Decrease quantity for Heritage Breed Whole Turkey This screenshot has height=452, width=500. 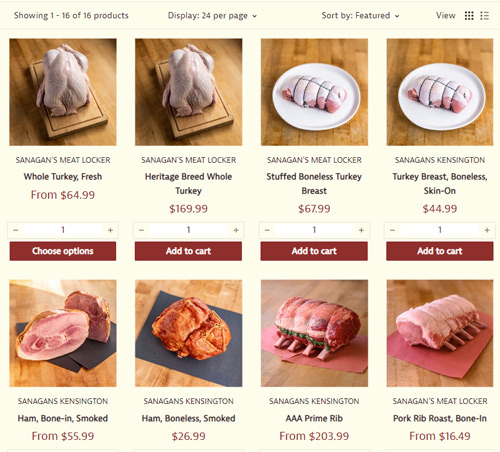click(x=141, y=230)
